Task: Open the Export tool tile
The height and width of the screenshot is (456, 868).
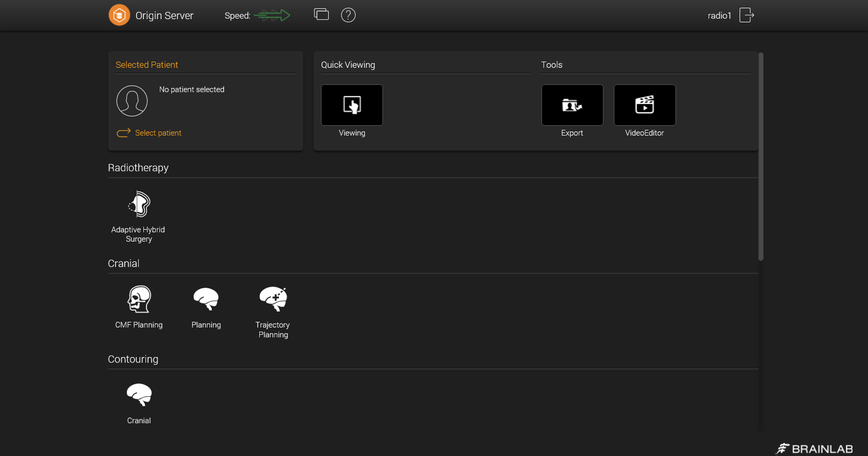Action: [572, 105]
